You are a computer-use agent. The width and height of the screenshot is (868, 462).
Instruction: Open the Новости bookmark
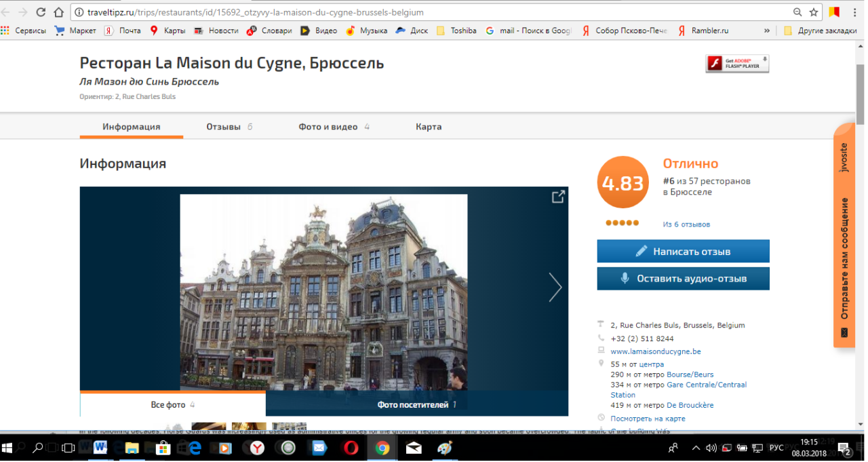pyautogui.click(x=216, y=31)
